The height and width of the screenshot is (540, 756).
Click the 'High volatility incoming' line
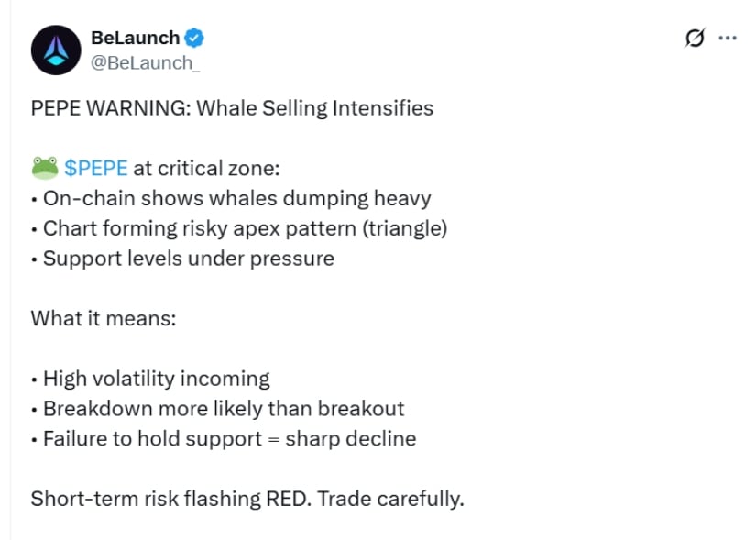pyautogui.click(x=156, y=379)
